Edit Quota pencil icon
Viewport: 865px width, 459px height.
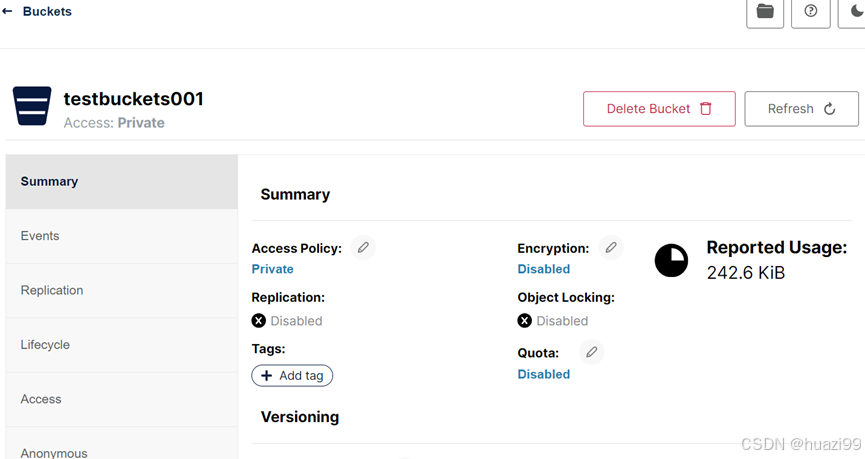[591, 352]
